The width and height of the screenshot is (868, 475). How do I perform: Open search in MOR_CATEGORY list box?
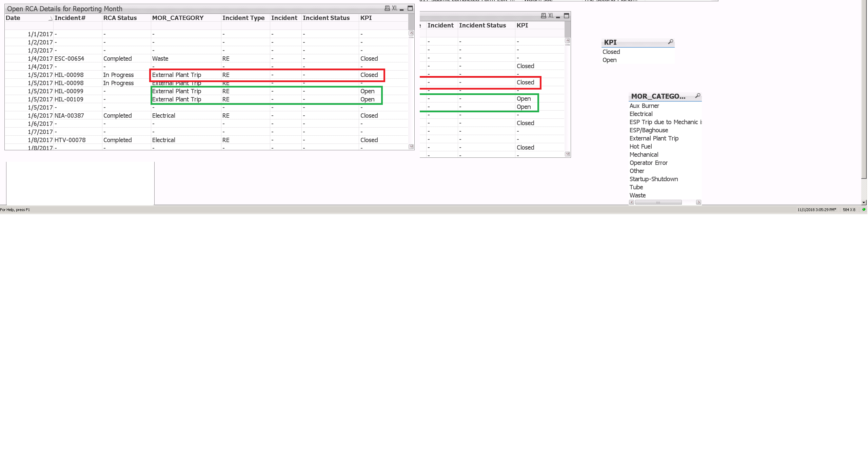[697, 96]
